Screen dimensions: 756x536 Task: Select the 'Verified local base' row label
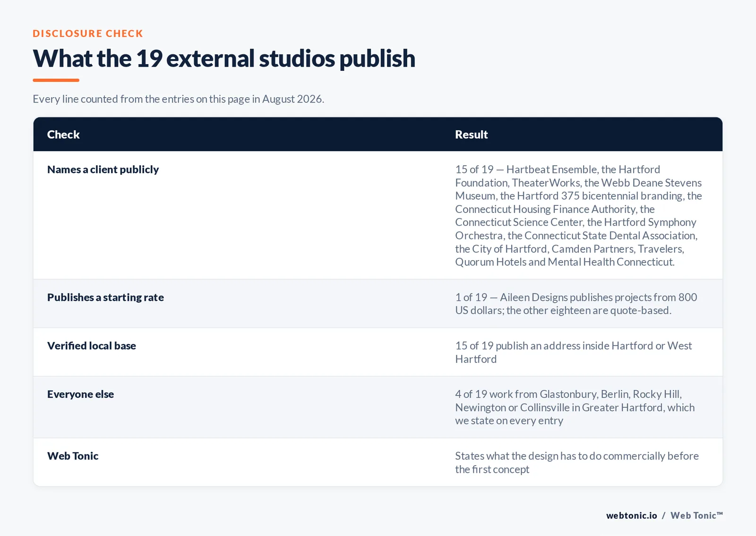point(92,346)
